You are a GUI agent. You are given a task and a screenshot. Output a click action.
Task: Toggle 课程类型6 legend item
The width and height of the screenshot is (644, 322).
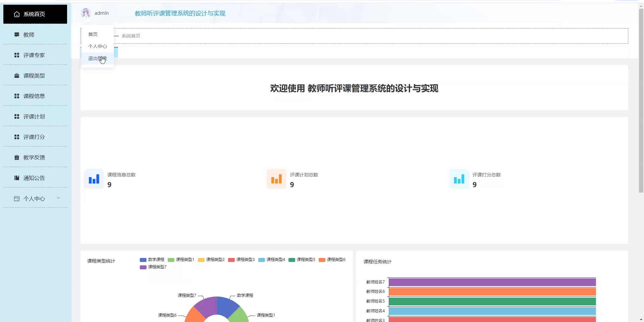332,260
